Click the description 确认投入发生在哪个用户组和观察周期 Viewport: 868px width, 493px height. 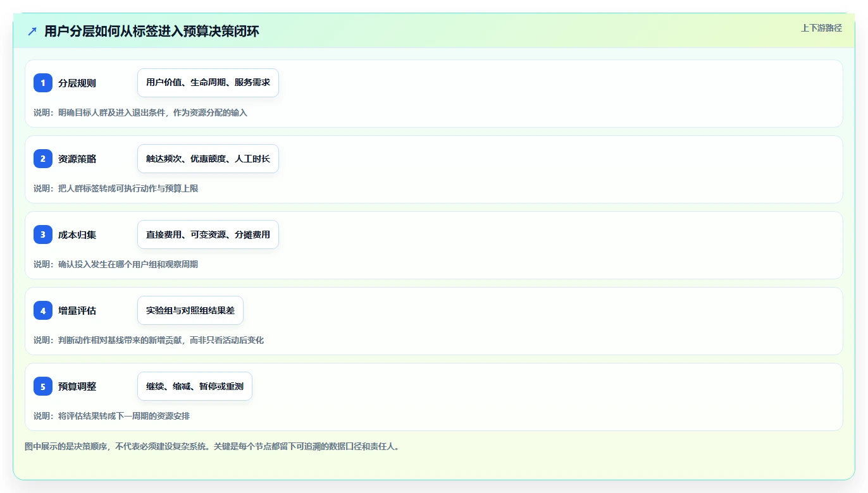coord(128,264)
